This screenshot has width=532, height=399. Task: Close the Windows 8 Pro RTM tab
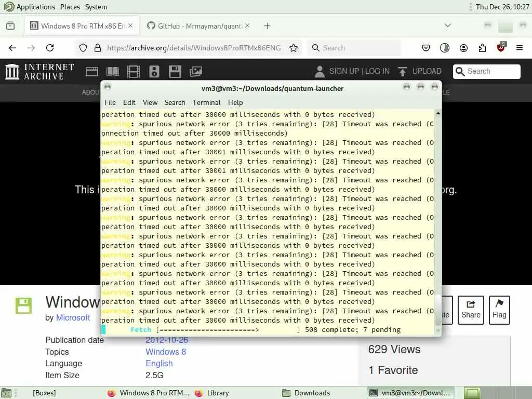130,26
